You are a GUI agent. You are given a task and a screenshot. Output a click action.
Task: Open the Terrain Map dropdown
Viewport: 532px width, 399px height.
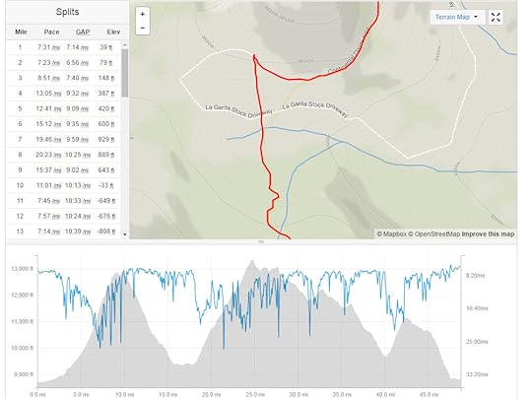[456, 17]
